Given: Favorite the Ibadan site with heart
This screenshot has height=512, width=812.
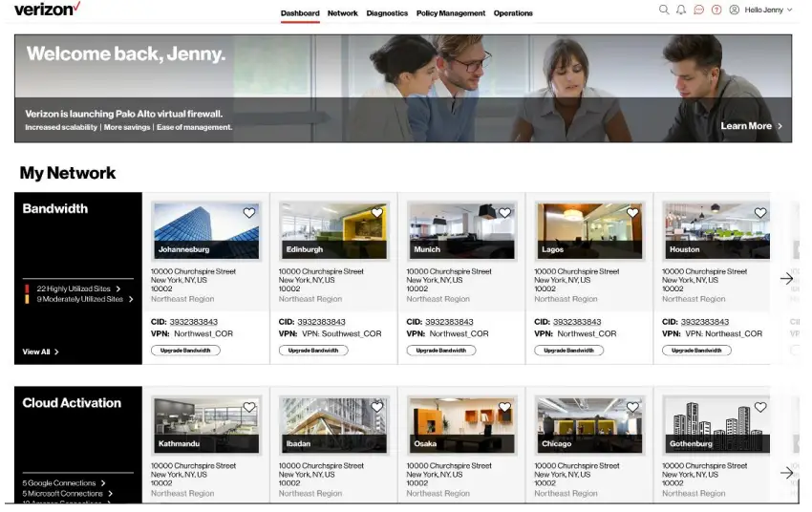Looking at the screenshot, I should [x=377, y=408].
